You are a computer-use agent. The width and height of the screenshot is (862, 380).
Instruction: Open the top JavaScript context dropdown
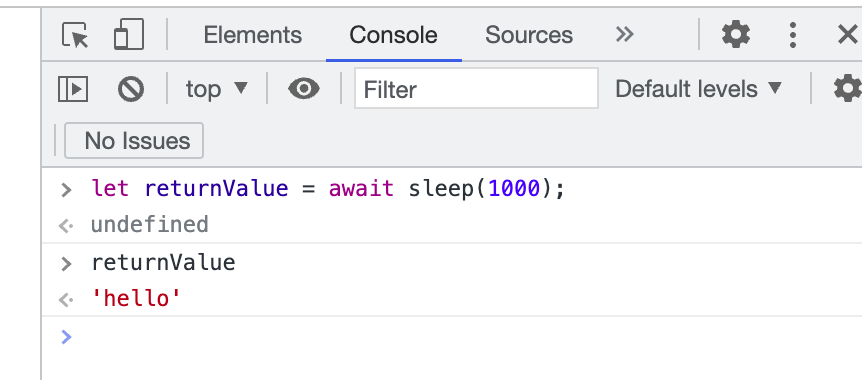[217, 89]
